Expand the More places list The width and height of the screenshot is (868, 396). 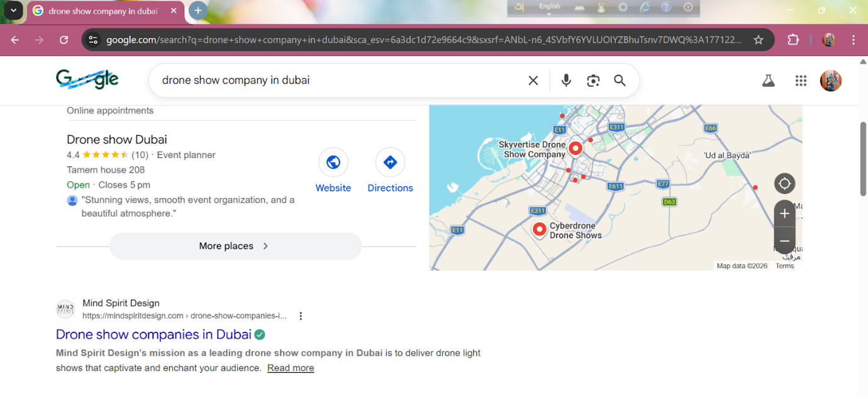tap(235, 246)
